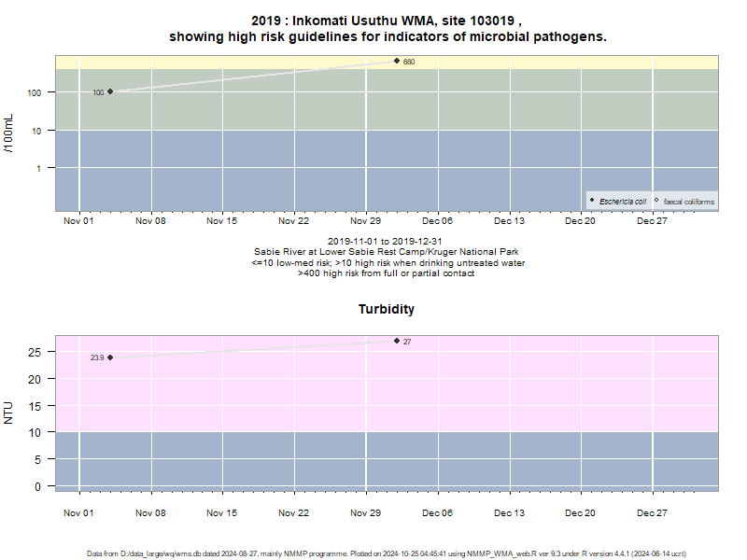
Task: Click the NTU y-axis label
Action: (8, 413)
